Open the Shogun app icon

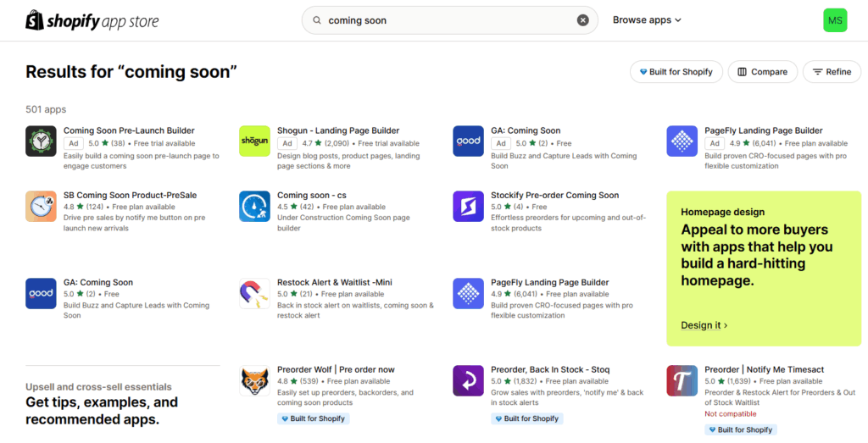[254, 141]
